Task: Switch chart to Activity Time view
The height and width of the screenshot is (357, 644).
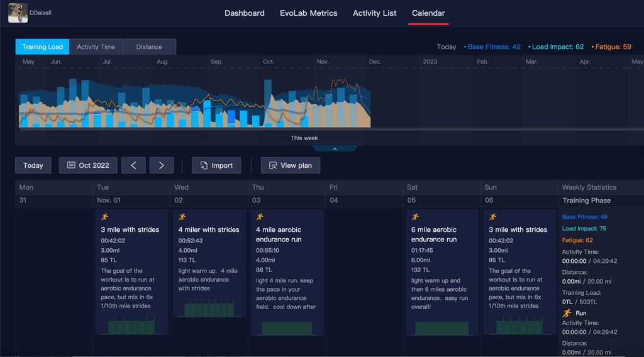Action: (96, 47)
